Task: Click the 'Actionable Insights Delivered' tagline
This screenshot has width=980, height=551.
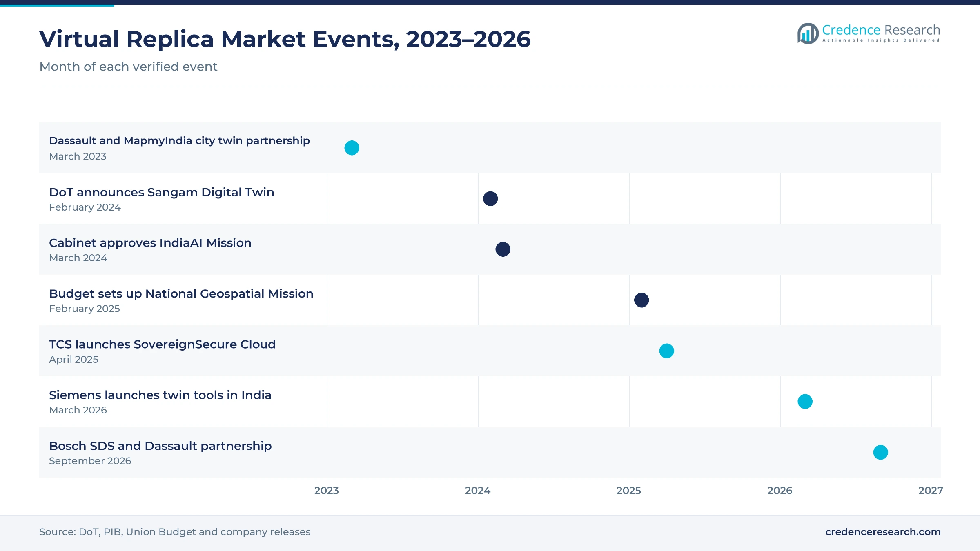Action: click(x=881, y=40)
